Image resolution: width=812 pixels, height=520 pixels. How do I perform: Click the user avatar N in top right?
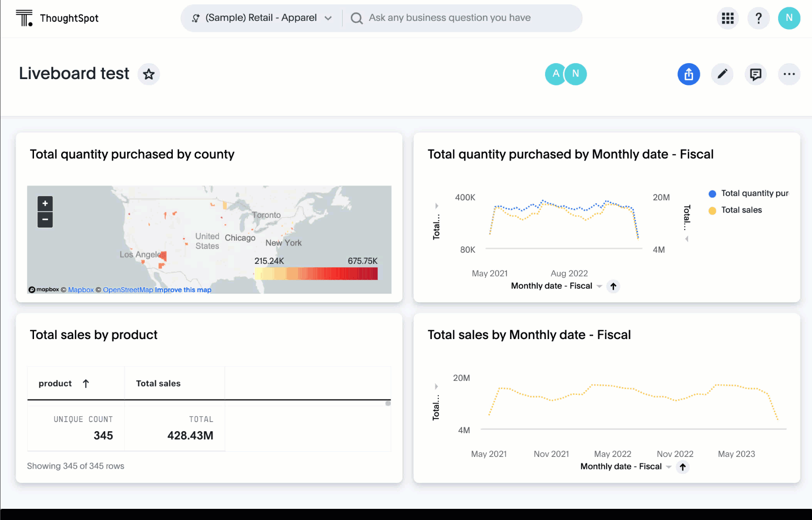pos(789,18)
